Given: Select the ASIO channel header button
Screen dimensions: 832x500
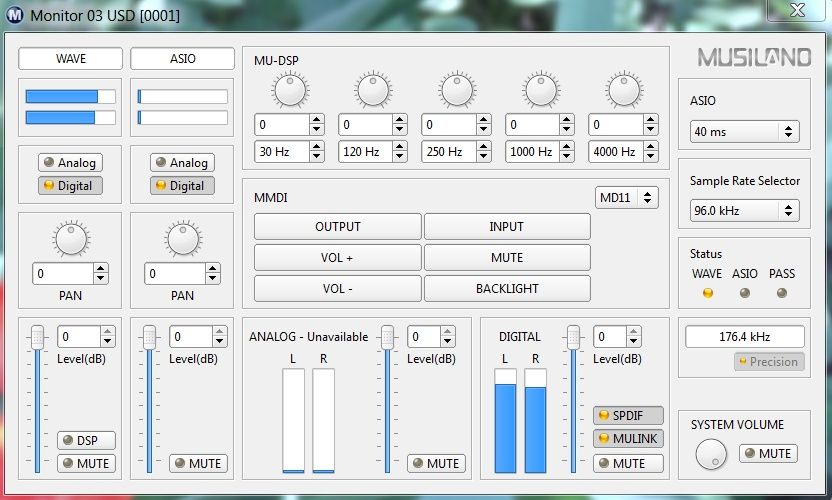Looking at the screenshot, I should pos(183,58).
